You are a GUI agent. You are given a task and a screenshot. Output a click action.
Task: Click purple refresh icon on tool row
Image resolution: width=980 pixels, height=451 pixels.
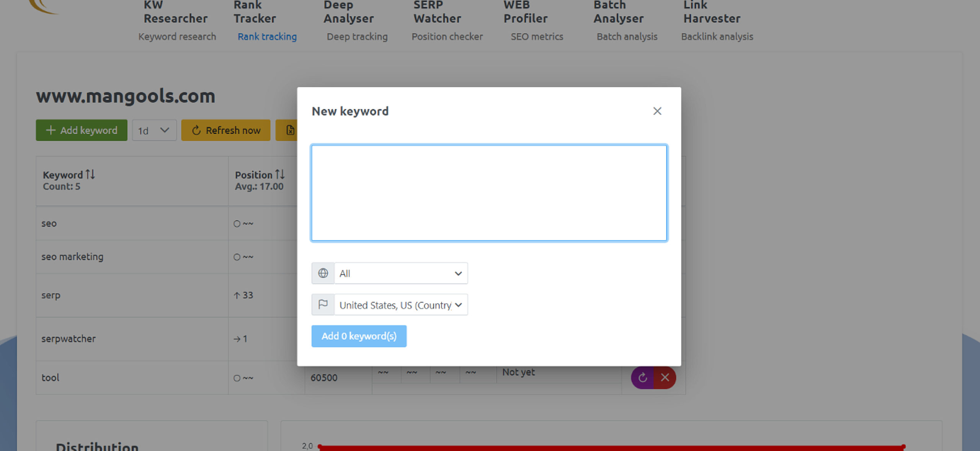point(642,378)
